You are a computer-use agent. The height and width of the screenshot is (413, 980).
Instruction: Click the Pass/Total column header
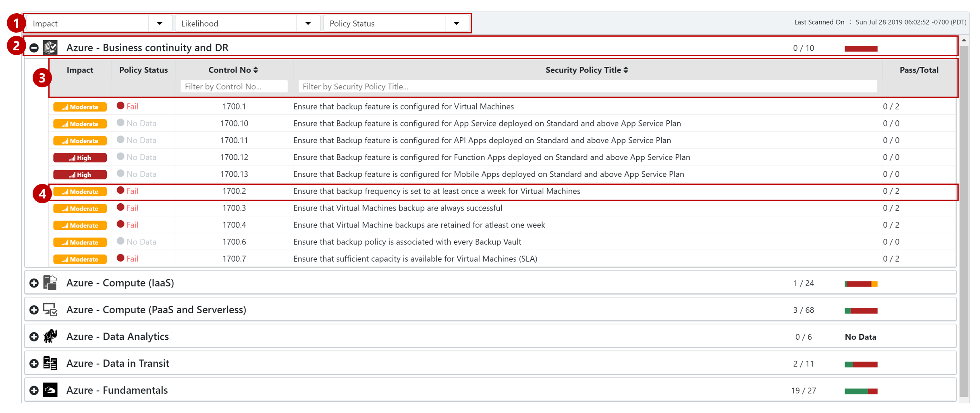point(919,70)
